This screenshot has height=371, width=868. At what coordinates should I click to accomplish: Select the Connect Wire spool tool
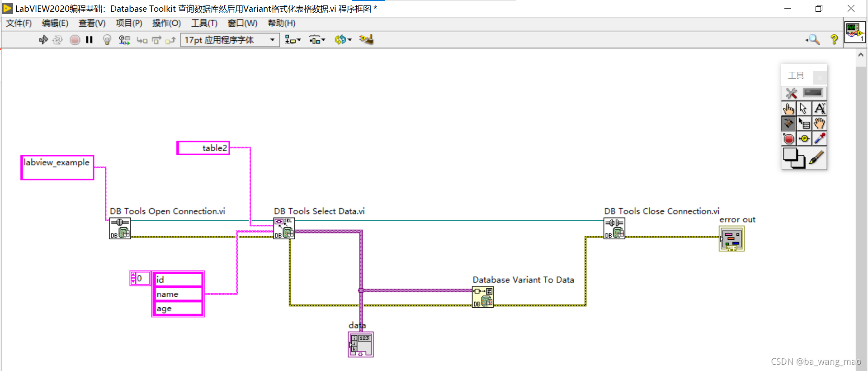tap(789, 124)
